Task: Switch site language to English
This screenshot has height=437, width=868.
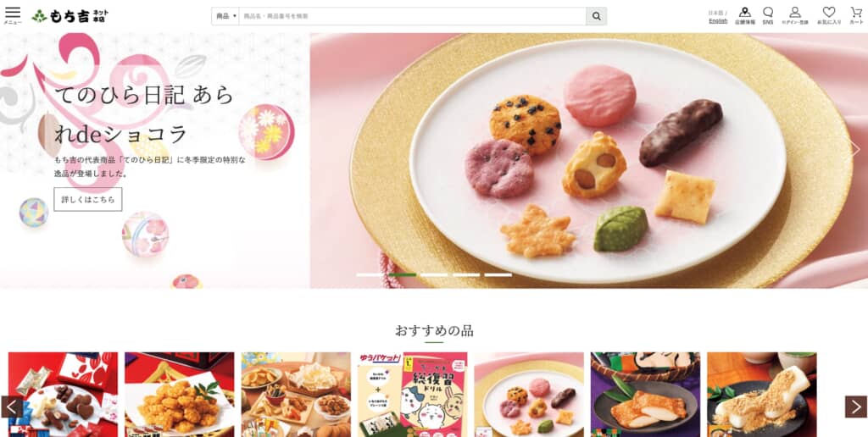Action: 718,21
